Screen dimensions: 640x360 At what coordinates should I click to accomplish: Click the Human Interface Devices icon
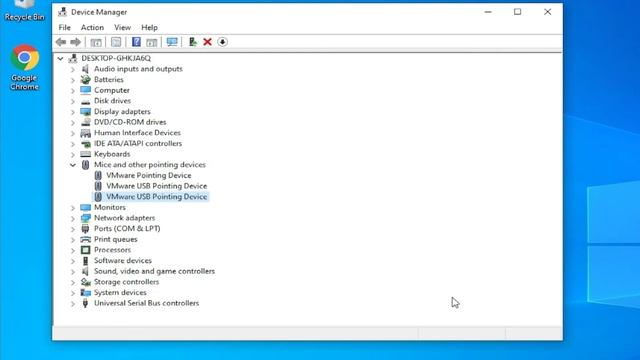(85, 133)
